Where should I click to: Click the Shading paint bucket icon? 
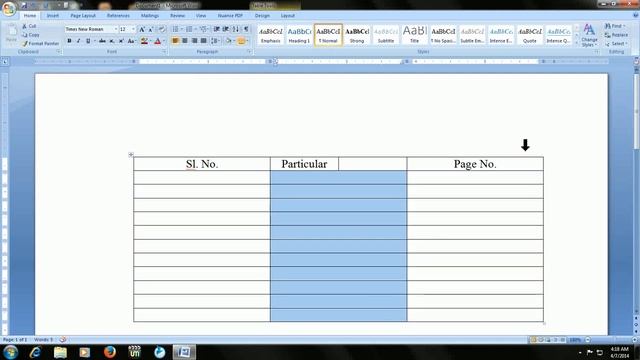[228, 41]
